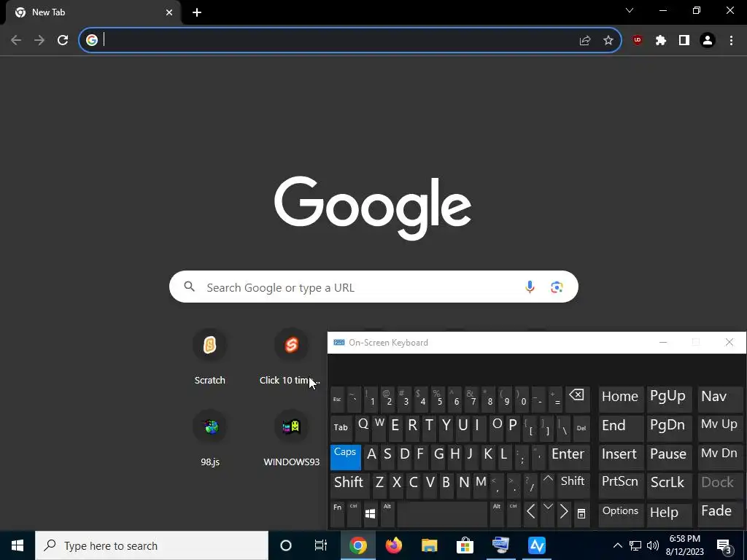Screen dimensions: 747x560
Task: Click the Search Google or type a URL box
Action: [x=373, y=287]
